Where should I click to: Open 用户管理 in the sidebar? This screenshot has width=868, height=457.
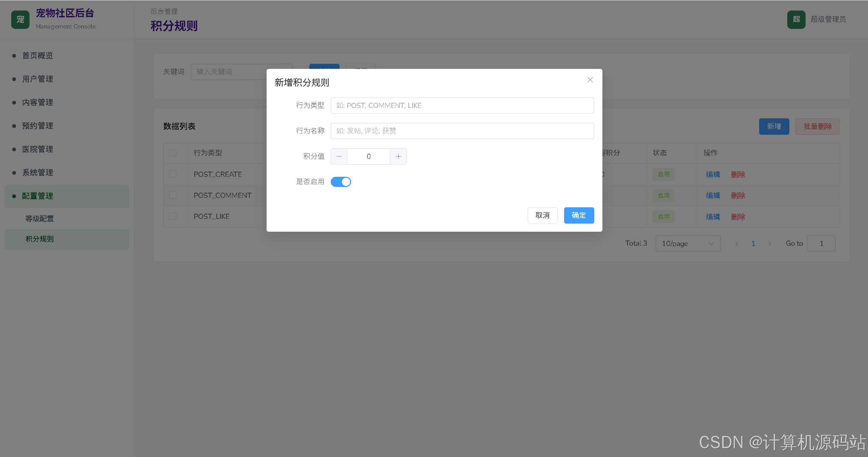click(x=67, y=79)
